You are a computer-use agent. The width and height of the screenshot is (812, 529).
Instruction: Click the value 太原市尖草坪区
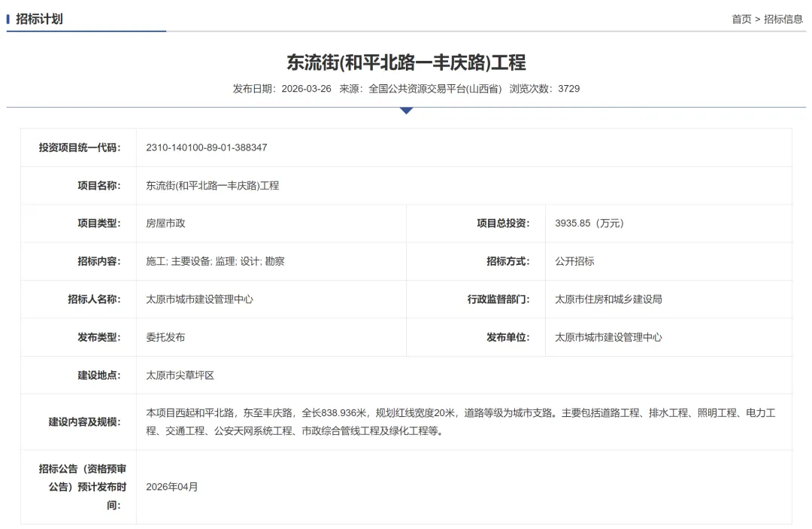[180, 375]
